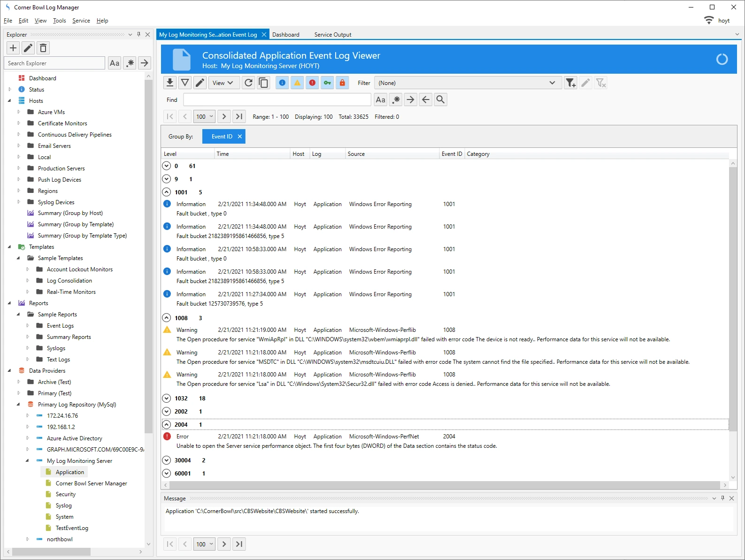Click the Copy icon in viewer toolbar
745x560 pixels.
pos(264,83)
